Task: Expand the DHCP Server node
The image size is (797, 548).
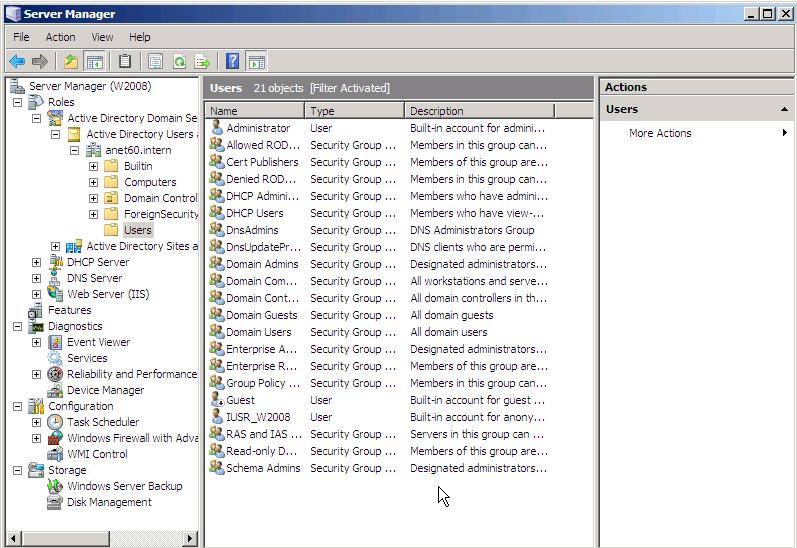Action: tap(37, 262)
